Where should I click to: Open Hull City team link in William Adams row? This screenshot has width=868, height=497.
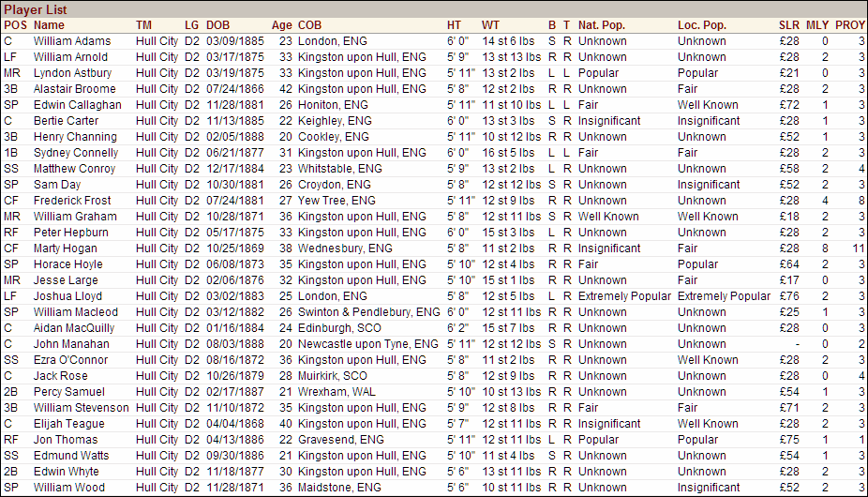(x=157, y=41)
